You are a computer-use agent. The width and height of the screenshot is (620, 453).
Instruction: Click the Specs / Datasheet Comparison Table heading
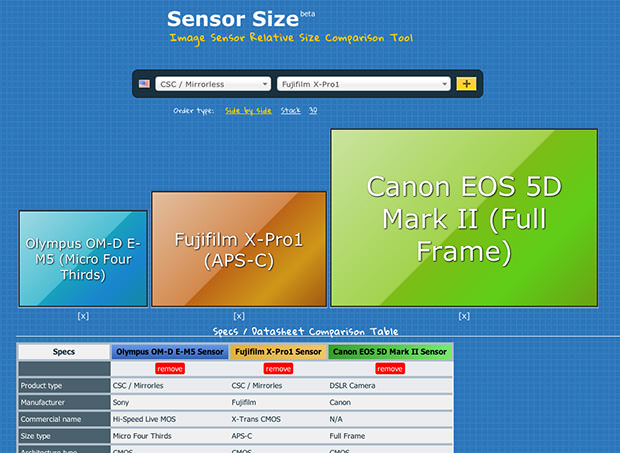(305, 331)
